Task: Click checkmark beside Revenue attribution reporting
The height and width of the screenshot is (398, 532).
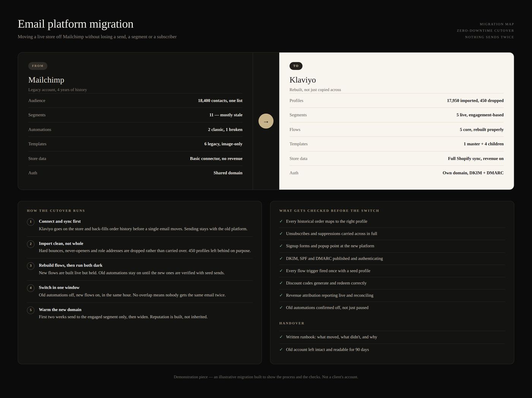Action: (281, 295)
